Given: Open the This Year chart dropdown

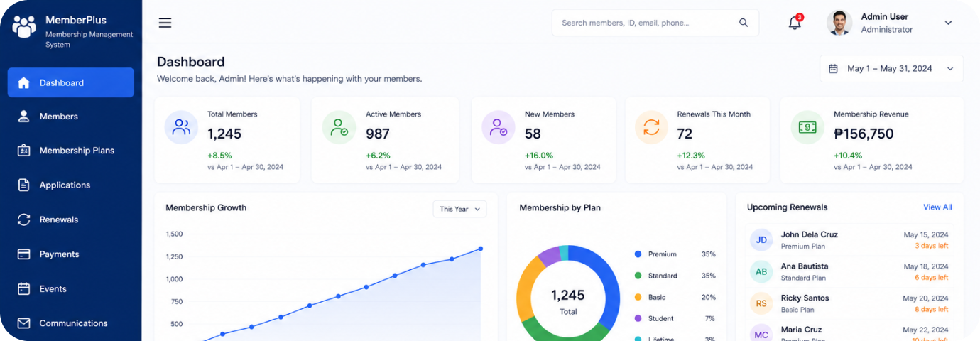Looking at the screenshot, I should [x=459, y=209].
